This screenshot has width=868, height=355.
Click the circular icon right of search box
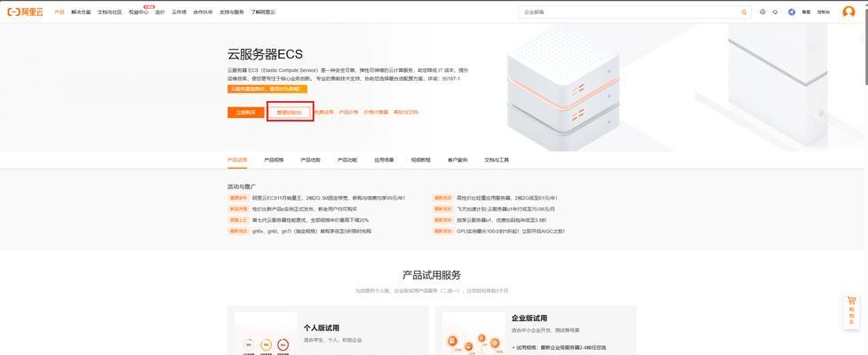pyautogui.click(x=762, y=12)
